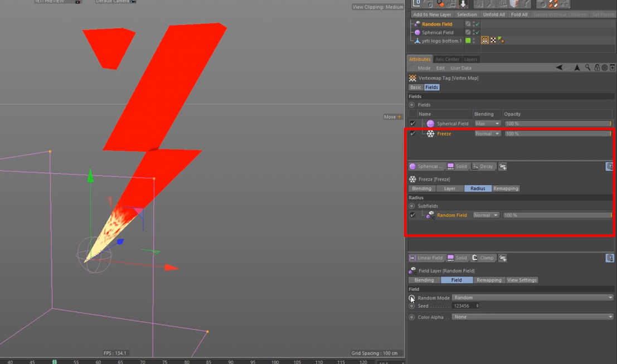Open Layer tab of Freeze layer
The width and height of the screenshot is (617, 364).
(449, 188)
